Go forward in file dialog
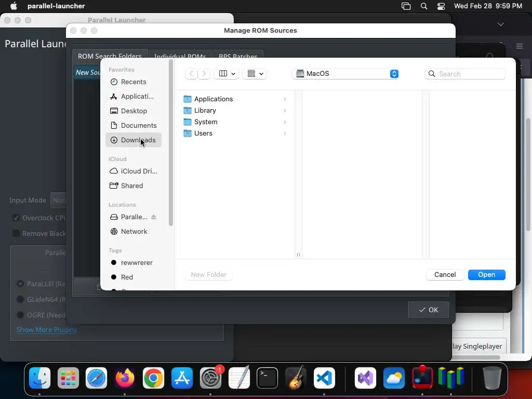 (204, 74)
